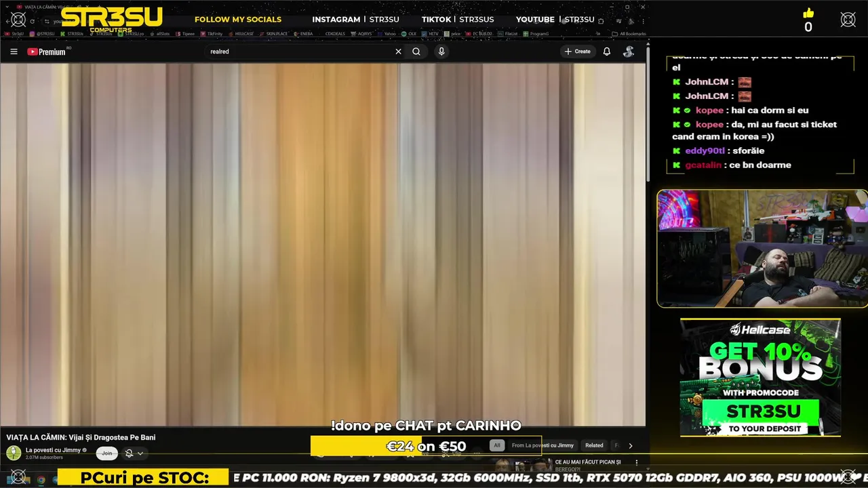868x488 pixels.
Task: Open the ProgramG bookmark
Action: (536, 33)
